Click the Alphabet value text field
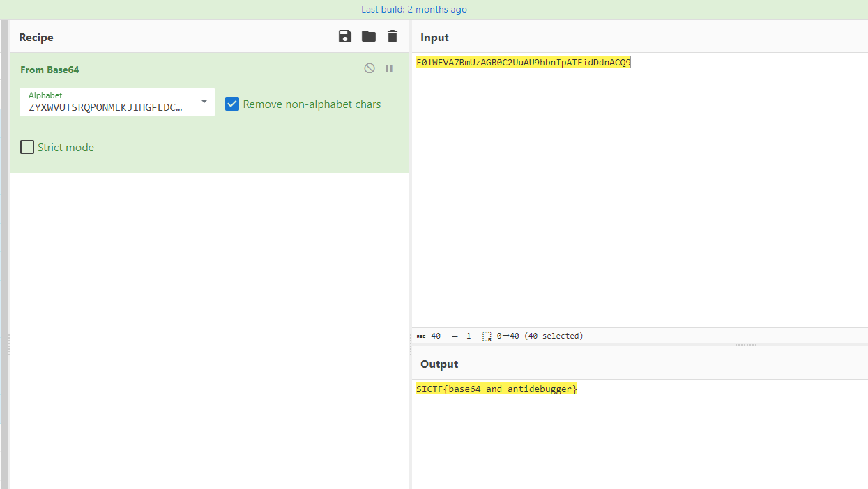This screenshot has height=489, width=868. (x=106, y=107)
